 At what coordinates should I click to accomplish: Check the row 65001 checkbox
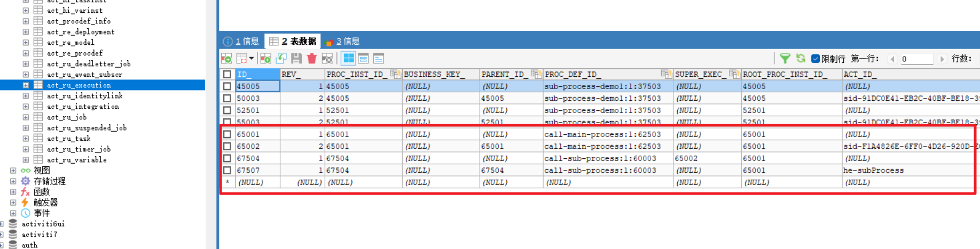[228, 134]
